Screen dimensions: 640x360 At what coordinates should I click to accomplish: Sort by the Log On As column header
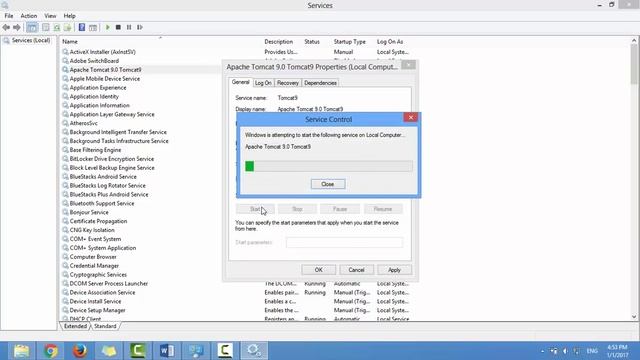click(x=390, y=42)
